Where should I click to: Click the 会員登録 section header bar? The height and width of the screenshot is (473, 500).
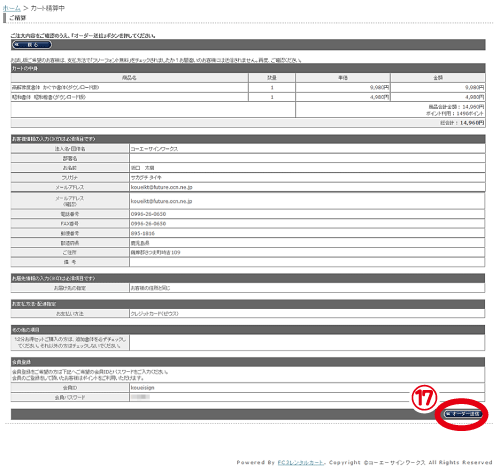[248, 362]
